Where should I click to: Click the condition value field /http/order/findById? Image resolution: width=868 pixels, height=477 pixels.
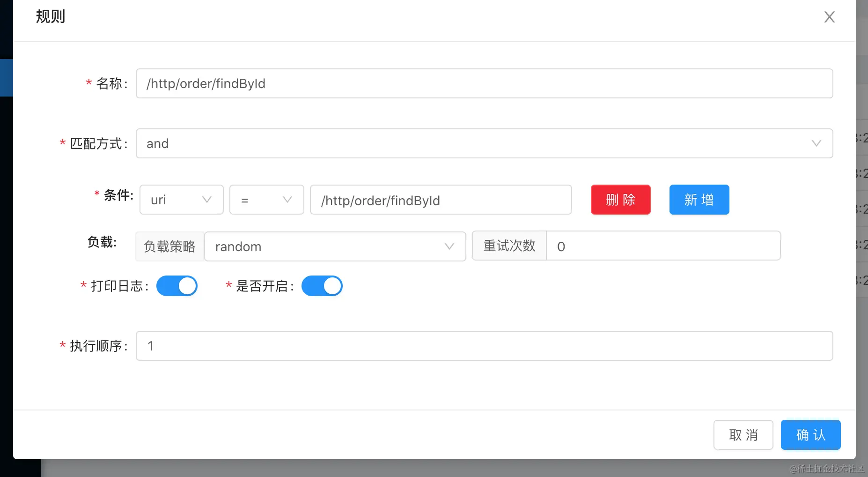[x=441, y=200]
